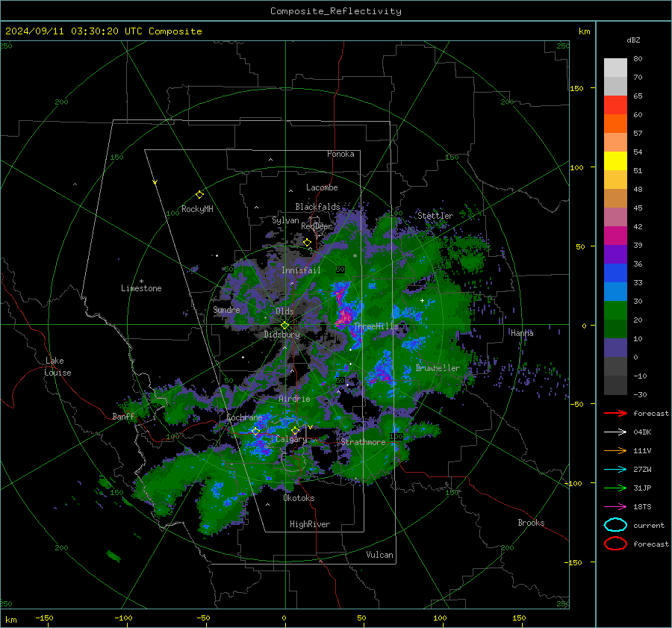Click the ThreeHills label
The width and height of the screenshot is (672, 628).
tap(376, 326)
